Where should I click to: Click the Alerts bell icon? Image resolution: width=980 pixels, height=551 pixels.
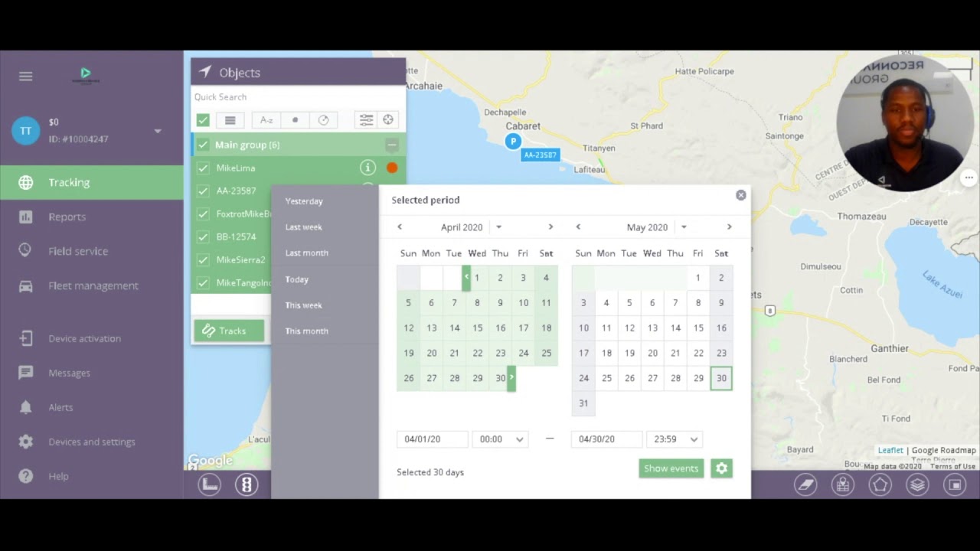click(25, 407)
